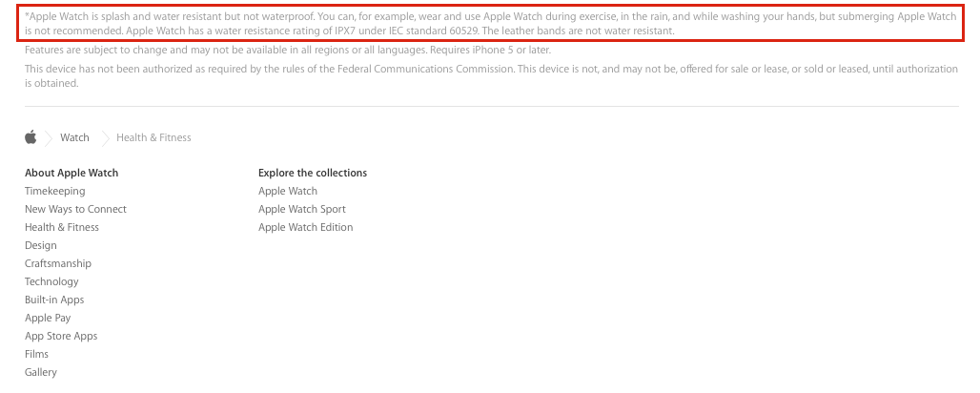
Task: Open the Timekeeping footer link
Action: (55, 191)
